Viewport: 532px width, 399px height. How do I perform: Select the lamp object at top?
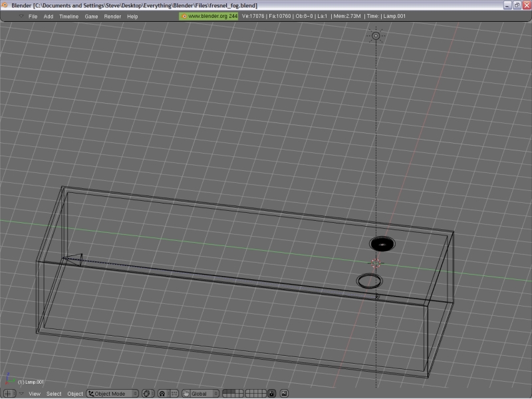(376, 35)
